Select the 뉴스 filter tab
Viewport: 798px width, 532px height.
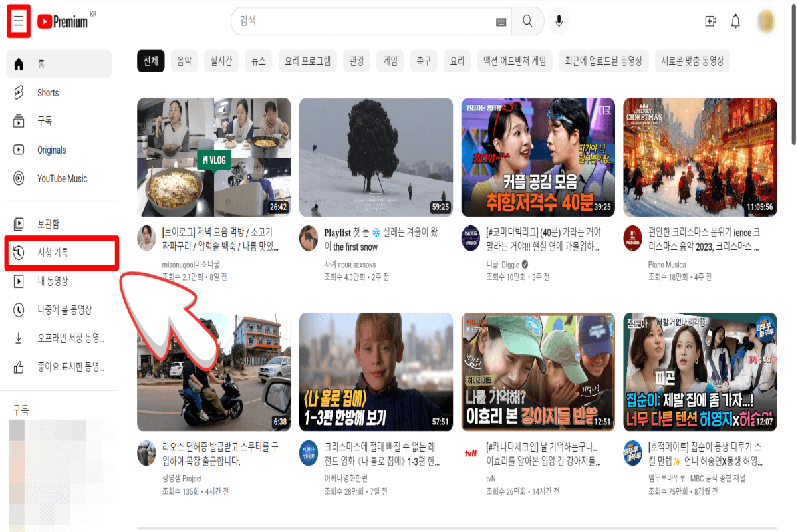[258, 61]
